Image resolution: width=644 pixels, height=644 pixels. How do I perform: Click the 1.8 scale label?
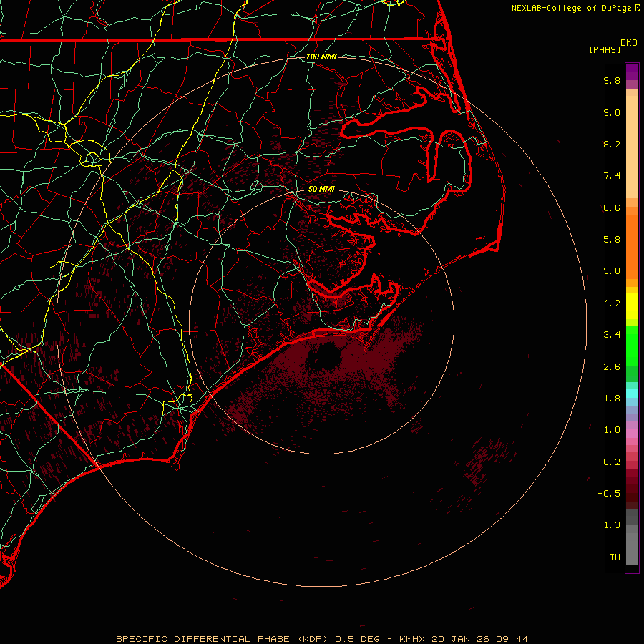point(612,399)
